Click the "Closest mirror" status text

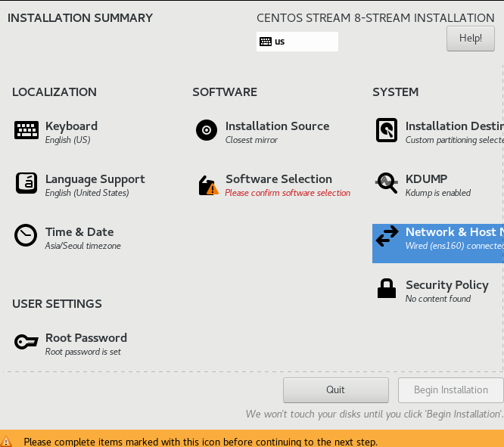click(x=251, y=140)
